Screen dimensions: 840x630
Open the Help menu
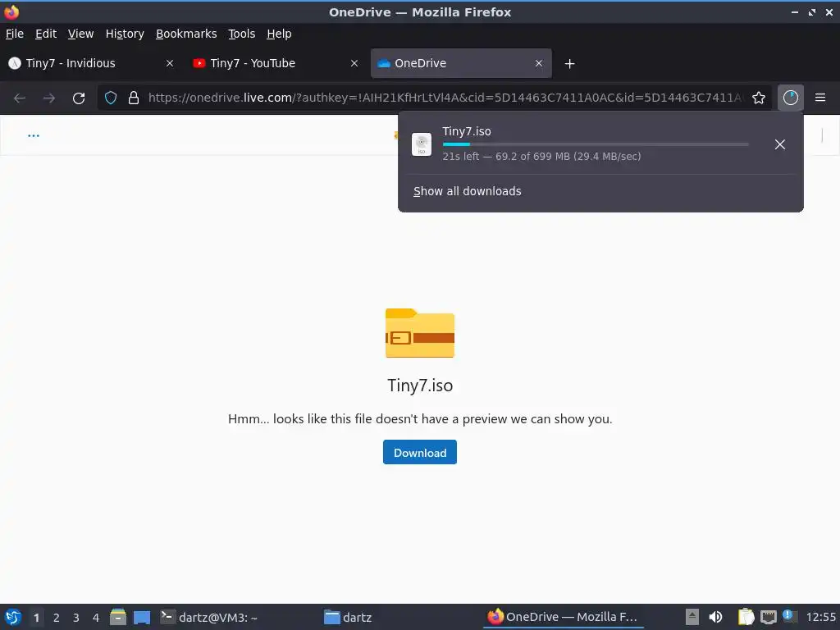(x=279, y=34)
